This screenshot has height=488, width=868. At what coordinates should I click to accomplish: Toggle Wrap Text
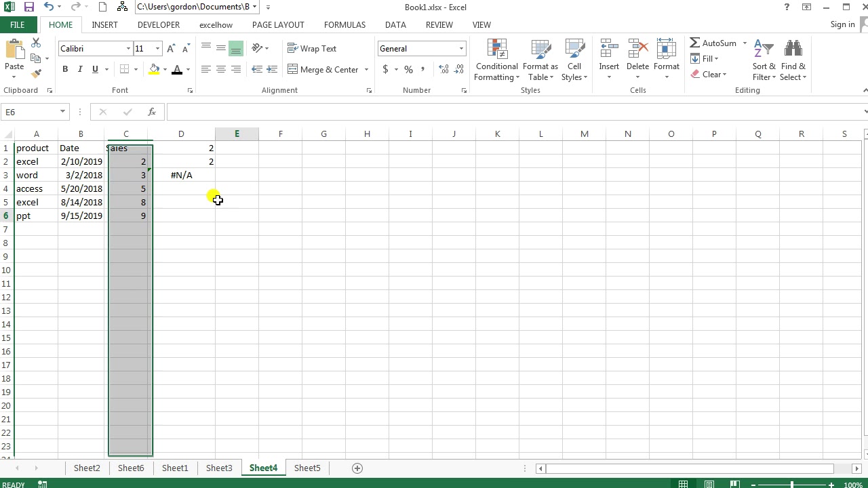pyautogui.click(x=312, y=48)
